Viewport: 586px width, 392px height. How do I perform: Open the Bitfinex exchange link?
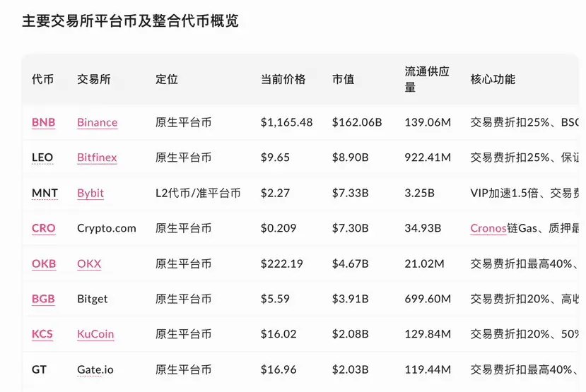97,158
